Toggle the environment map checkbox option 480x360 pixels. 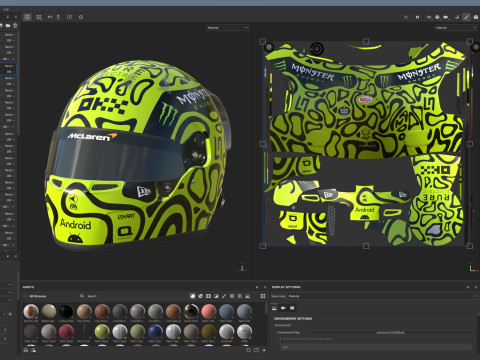click(x=279, y=339)
